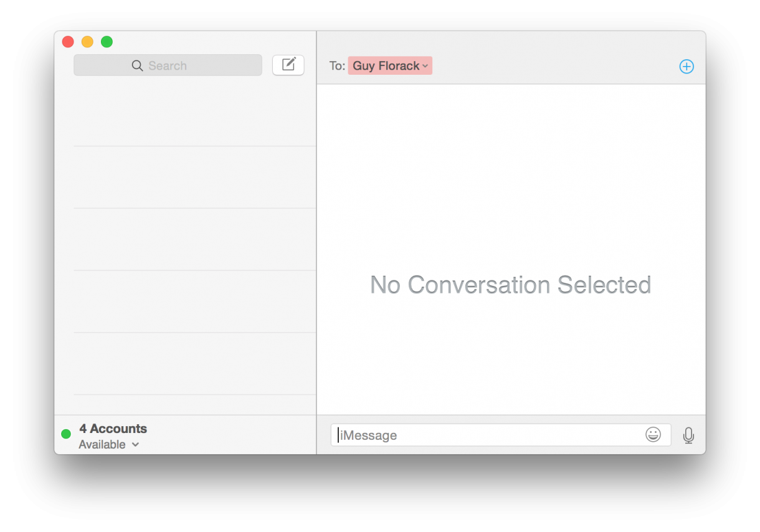This screenshot has width=760, height=532.
Task: Toggle availability status from Available
Action: (109, 445)
